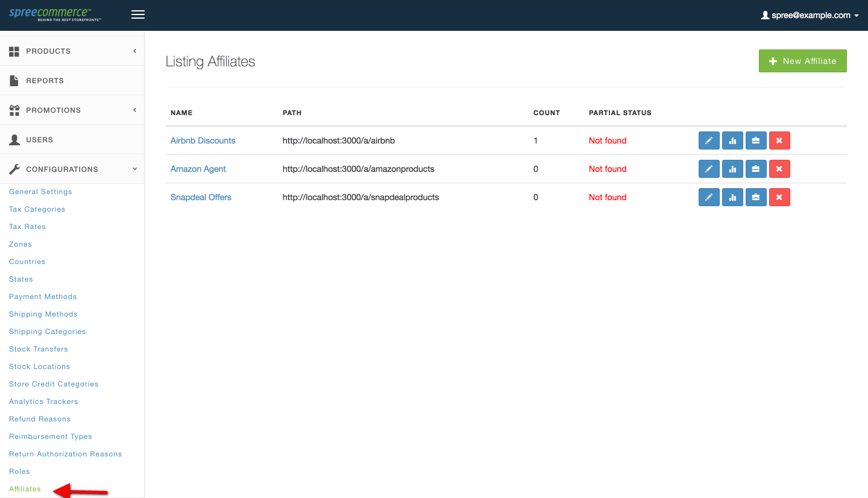Expand the Promotions menu chevron
The width and height of the screenshot is (868, 498).
tap(134, 110)
